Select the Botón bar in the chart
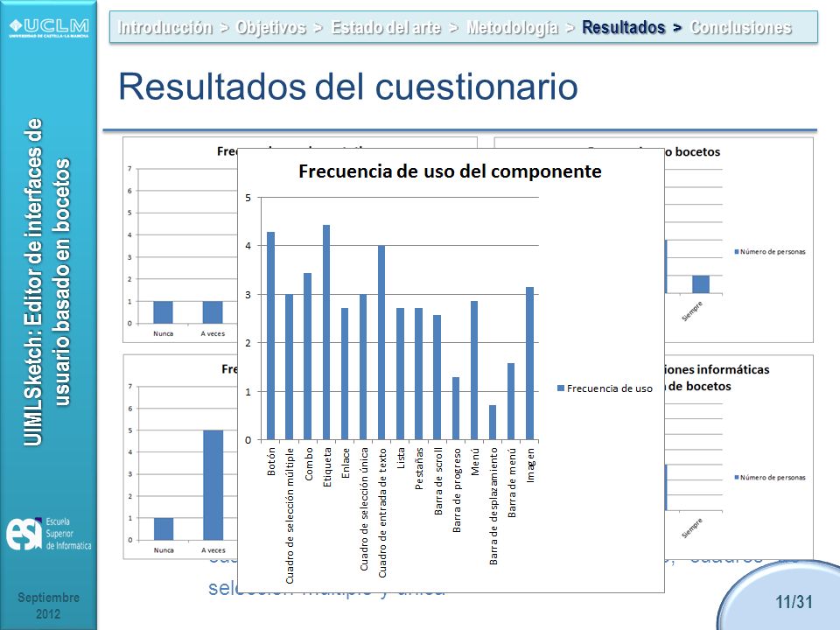Image resolution: width=840 pixels, height=630 pixels. 271,336
